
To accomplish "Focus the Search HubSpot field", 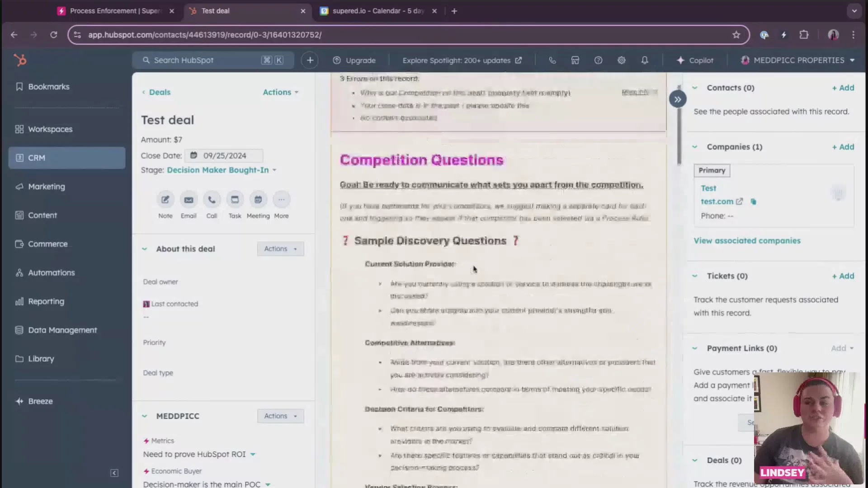I will tap(213, 60).
